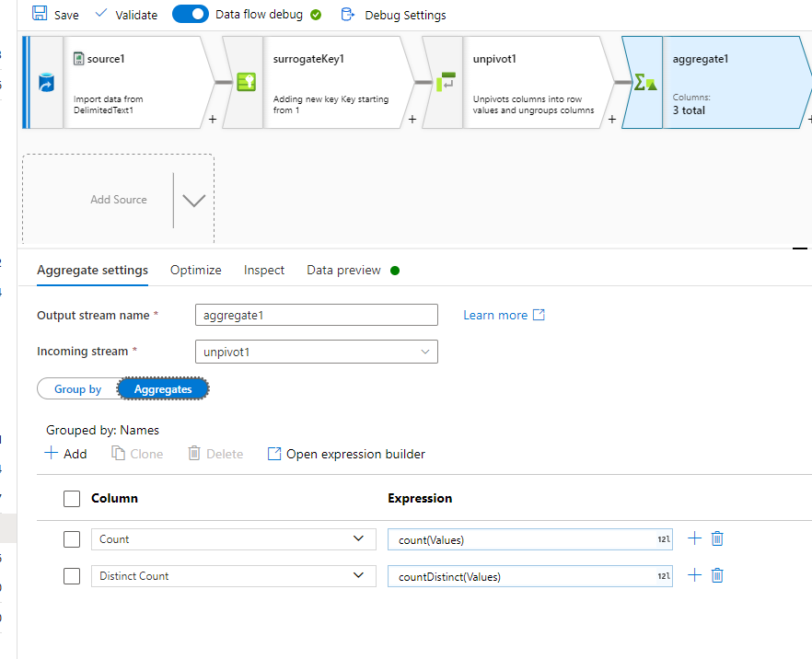
Task: Switch to Group by view
Action: 77,389
